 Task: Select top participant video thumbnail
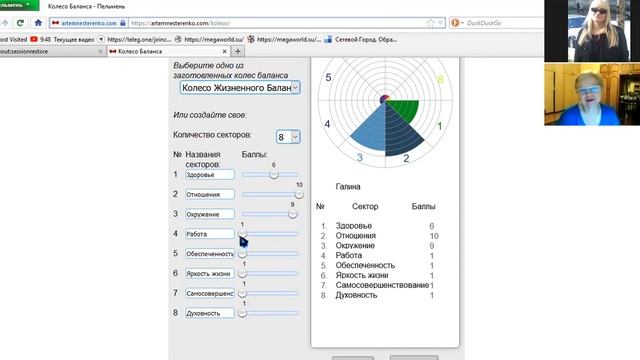(592, 31)
